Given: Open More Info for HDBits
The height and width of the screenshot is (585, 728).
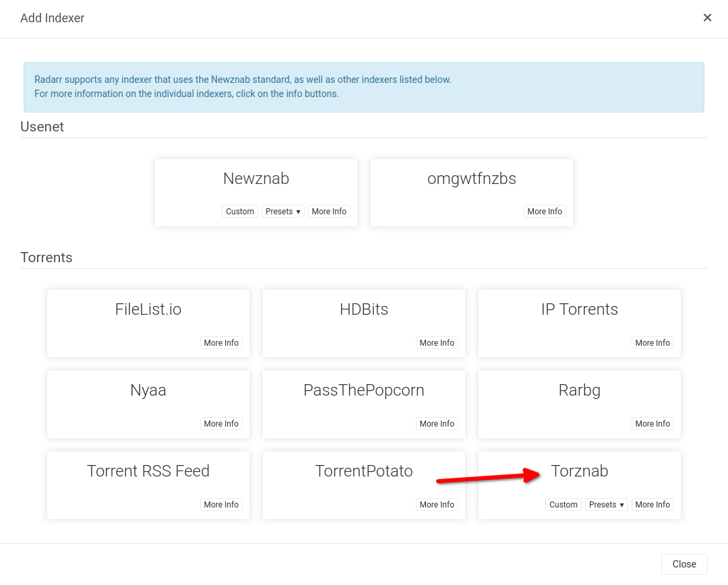Looking at the screenshot, I should pyautogui.click(x=437, y=342).
